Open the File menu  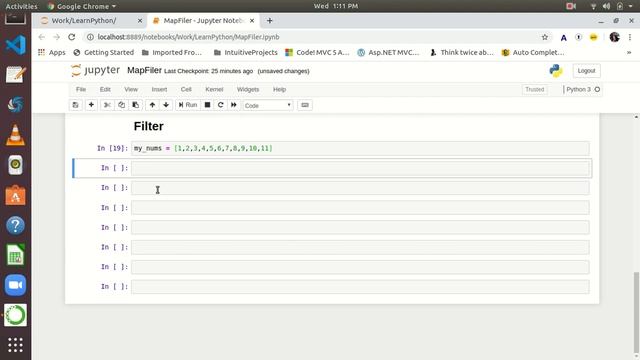(81, 89)
